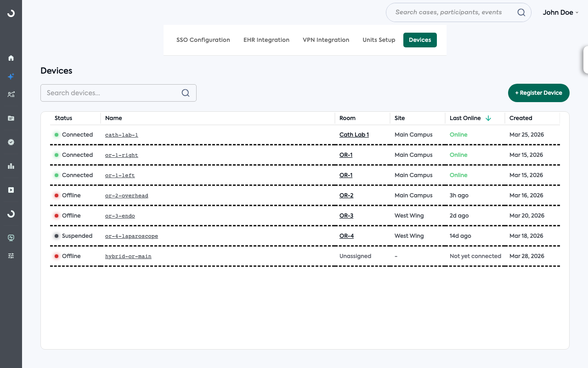Focus the Search devices input field

click(x=110, y=93)
